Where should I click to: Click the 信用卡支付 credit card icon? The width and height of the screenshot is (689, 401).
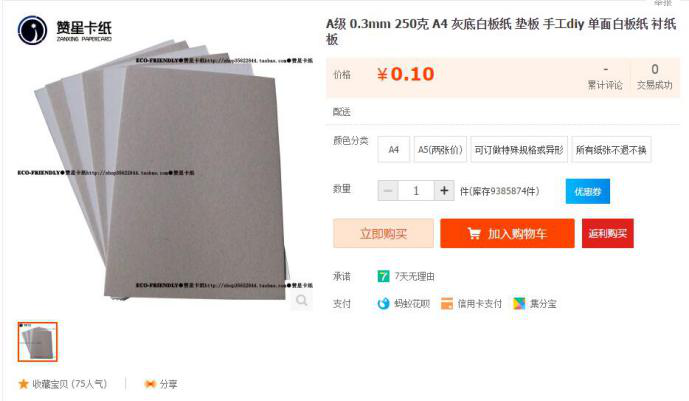pyautogui.click(x=447, y=303)
